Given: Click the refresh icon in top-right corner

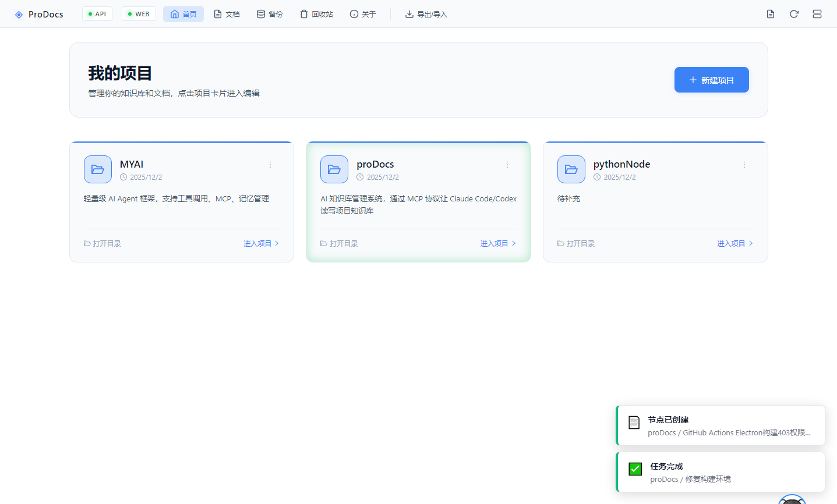Looking at the screenshot, I should tap(794, 14).
